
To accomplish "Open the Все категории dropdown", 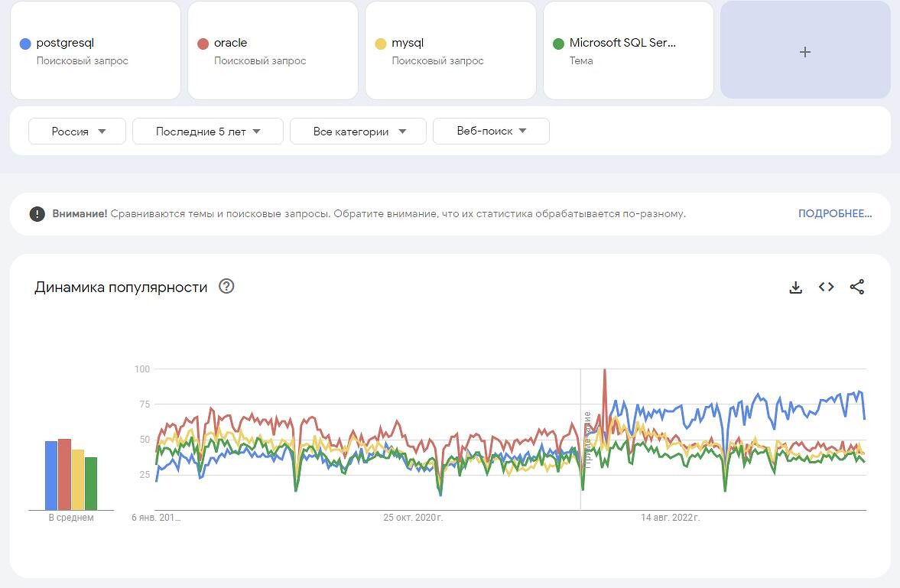I will 359,132.
